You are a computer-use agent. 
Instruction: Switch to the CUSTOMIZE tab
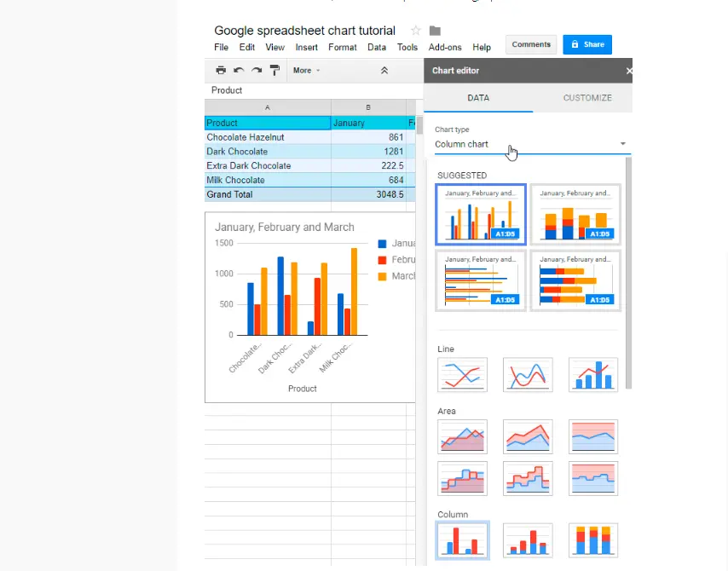(x=587, y=98)
